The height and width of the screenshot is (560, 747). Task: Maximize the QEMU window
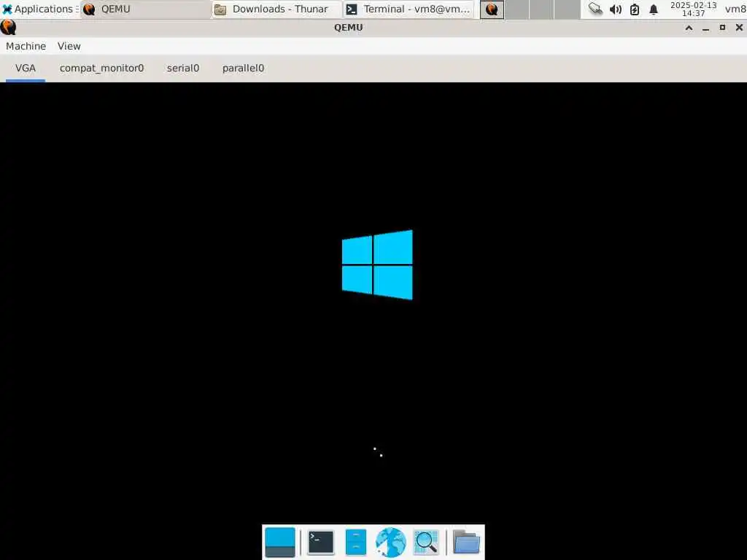722,28
